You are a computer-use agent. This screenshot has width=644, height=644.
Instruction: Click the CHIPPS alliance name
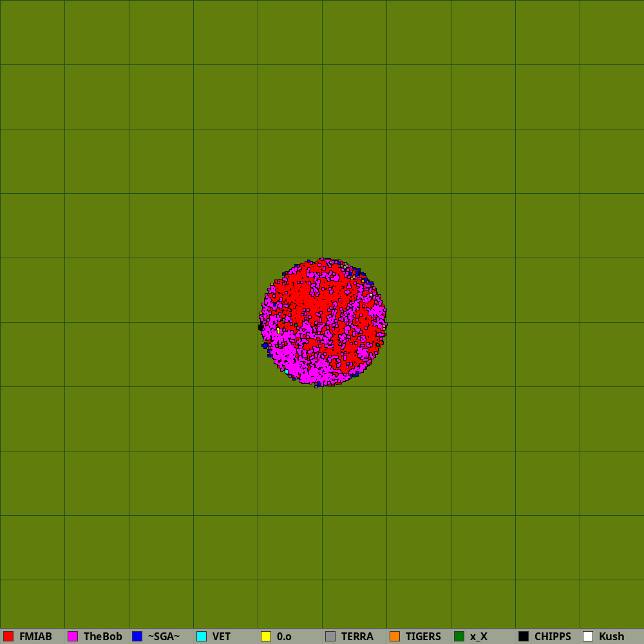[x=553, y=636]
